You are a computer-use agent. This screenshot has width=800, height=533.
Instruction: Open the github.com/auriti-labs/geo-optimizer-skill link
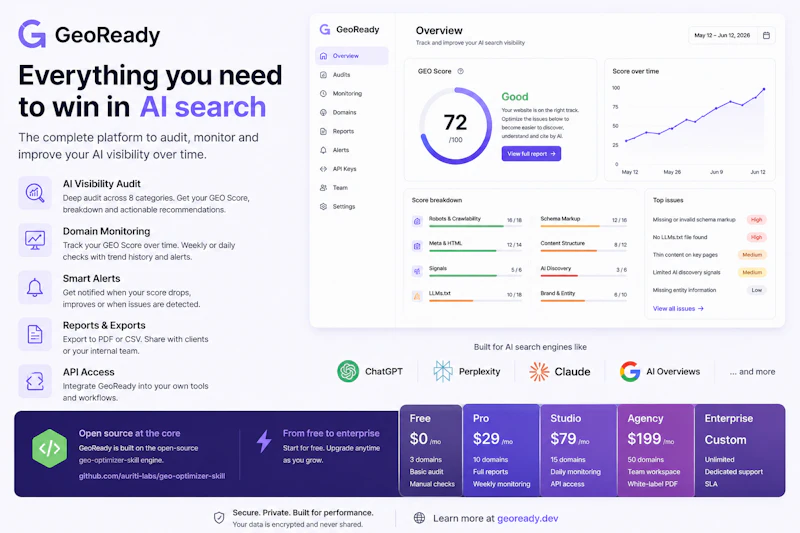pos(152,476)
